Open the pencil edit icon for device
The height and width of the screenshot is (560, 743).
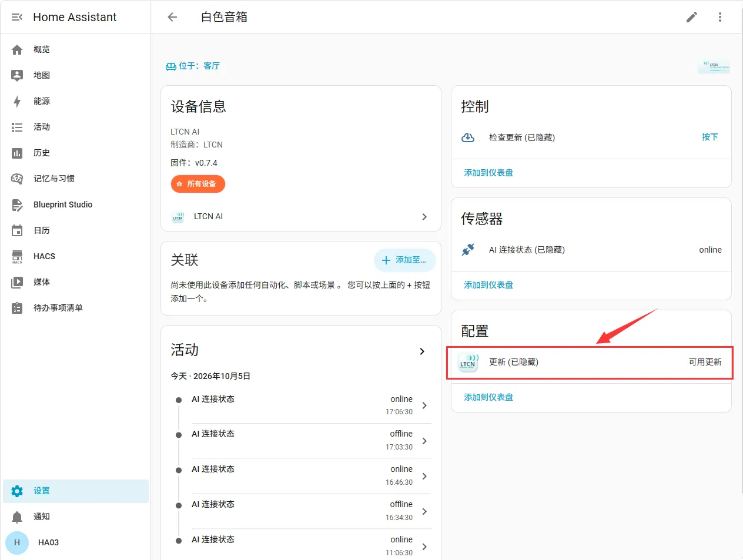(692, 17)
